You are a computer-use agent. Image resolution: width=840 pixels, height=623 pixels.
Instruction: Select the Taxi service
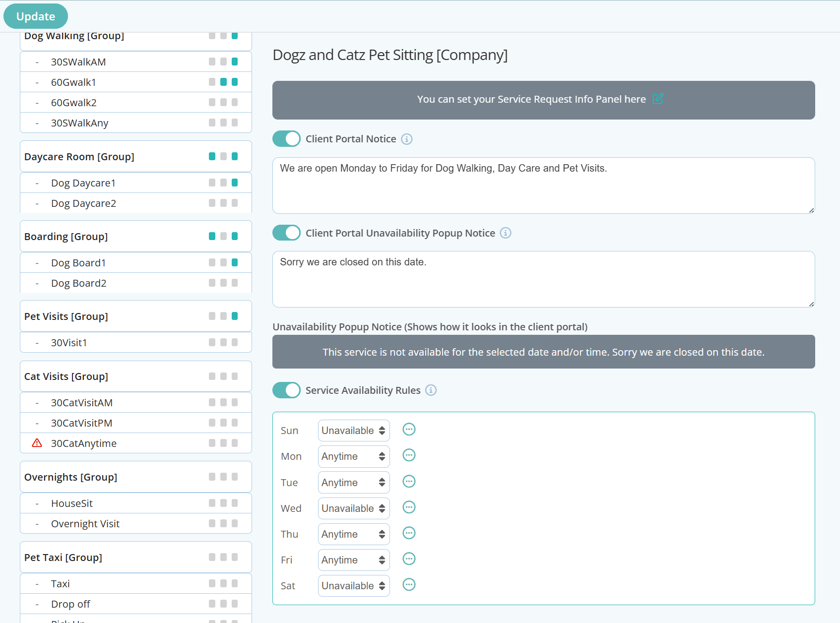point(135,584)
